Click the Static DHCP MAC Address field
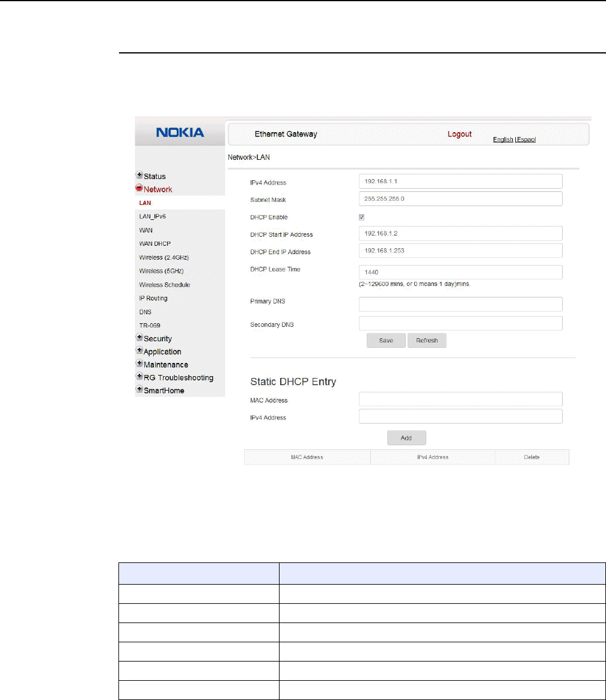The height and width of the screenshot is (700, 606). (461, 398)
